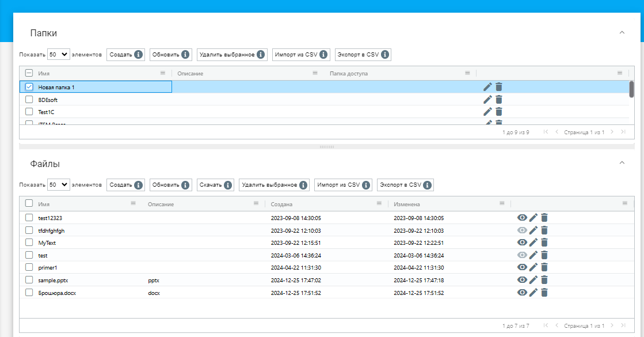Go to next page in folders pager
This screenshot has width=644, height=337.
pyautogui.click(x=612, y=132)
